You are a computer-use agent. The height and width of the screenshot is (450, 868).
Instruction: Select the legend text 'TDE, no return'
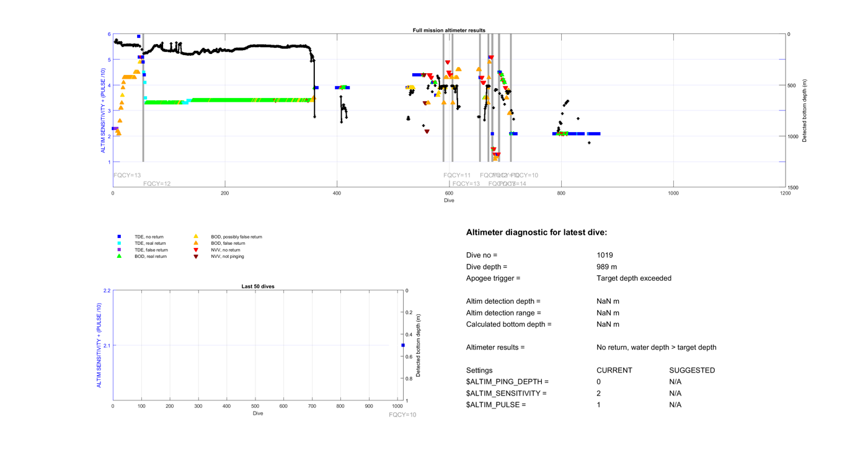[149, 237]
